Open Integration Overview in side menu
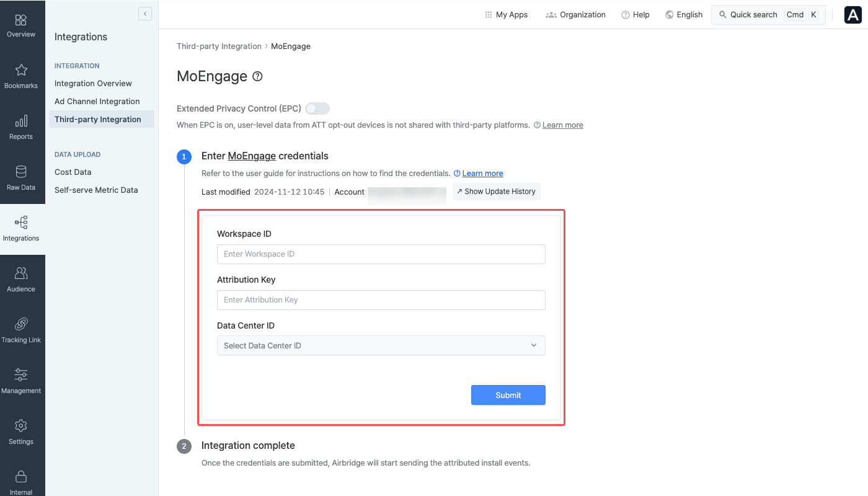 click(93, 84)
